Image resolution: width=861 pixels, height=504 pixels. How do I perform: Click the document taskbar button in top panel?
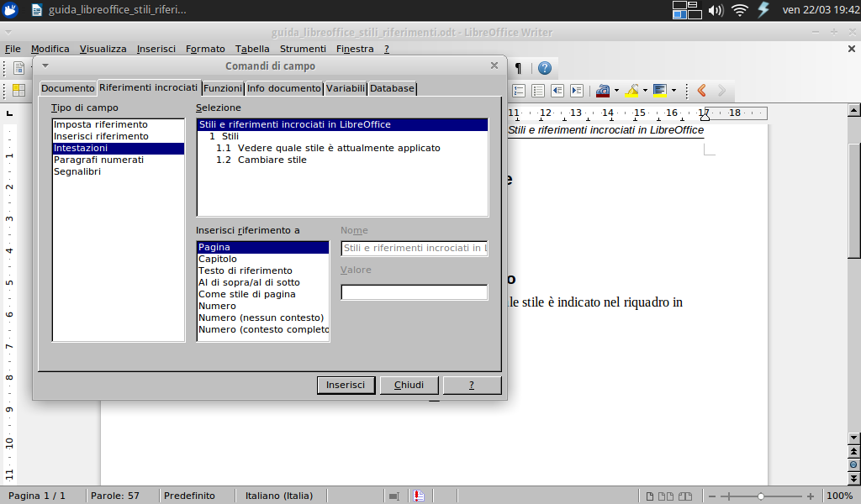[108, 10]
